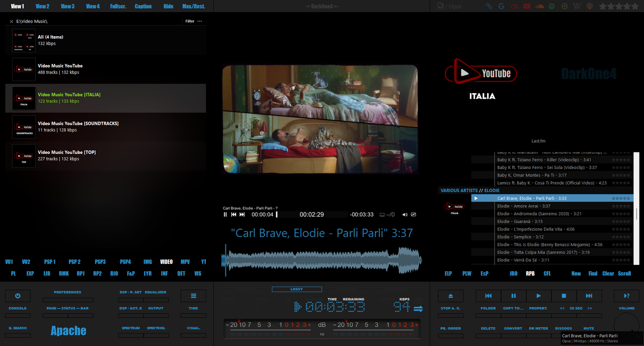This screenshot has width=644, height=346.
Task: Open Wikipedia icon in top bar
Action: (577, 6)
